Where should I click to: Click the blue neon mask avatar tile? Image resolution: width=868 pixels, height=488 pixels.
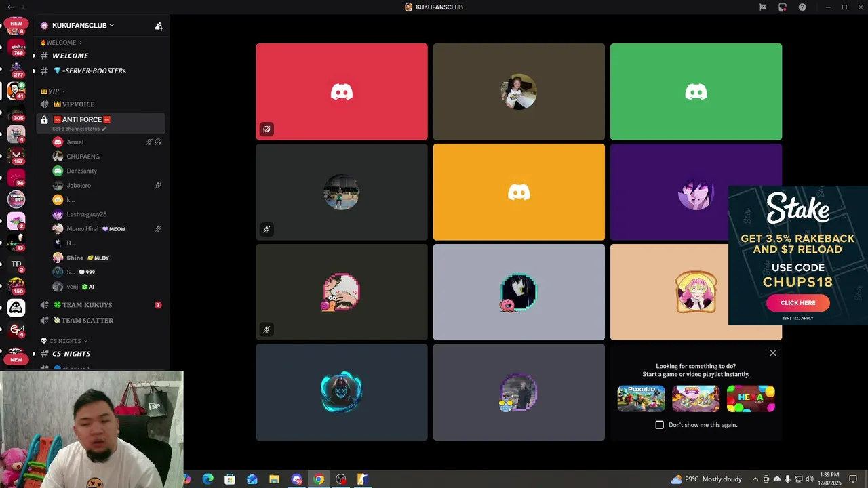(x=342, y=392)
